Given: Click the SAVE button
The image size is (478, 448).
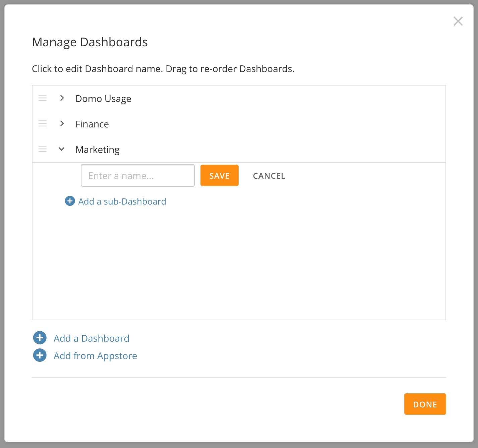Looking at the screenshot, I should click(x=219, y=175).
